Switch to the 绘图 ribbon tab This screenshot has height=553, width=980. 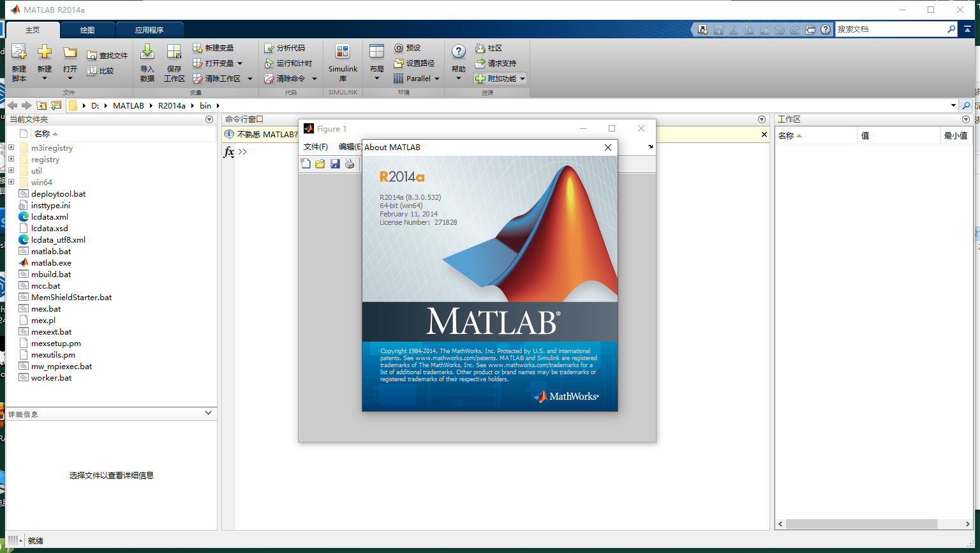tap(87, 29)
